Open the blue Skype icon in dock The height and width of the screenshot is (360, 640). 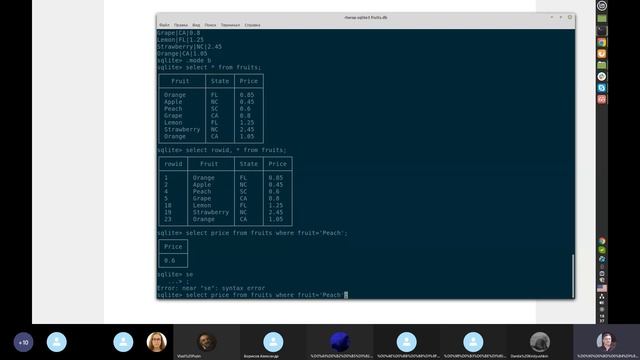coord(602,88)
